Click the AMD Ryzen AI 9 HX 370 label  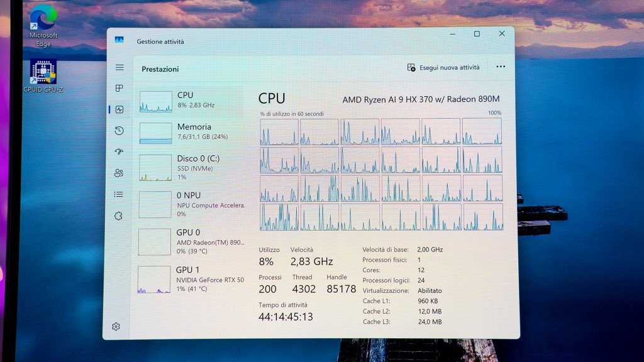tap(421, 99)
